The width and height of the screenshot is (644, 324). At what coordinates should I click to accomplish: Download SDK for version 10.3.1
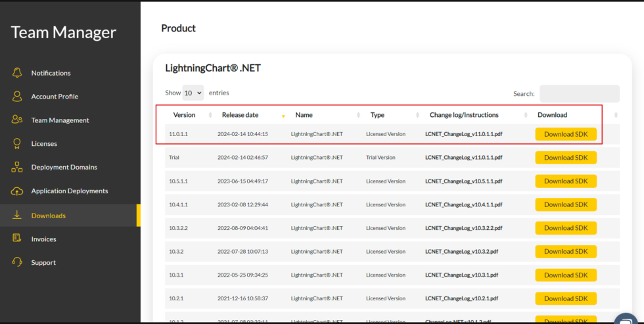(566, 275)
